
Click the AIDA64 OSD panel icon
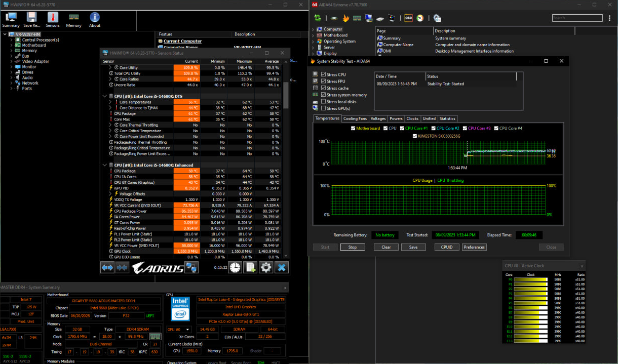408,18
